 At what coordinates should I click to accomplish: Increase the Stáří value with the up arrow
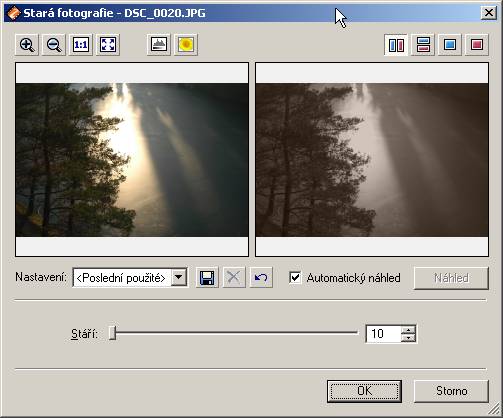408,330
